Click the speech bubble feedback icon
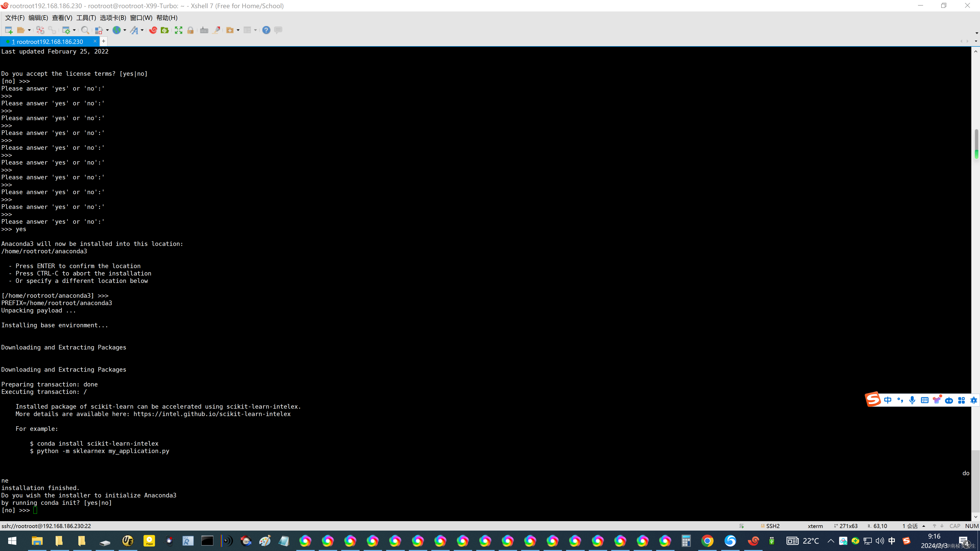The image size is (980, 551). (x=278, y=30)
